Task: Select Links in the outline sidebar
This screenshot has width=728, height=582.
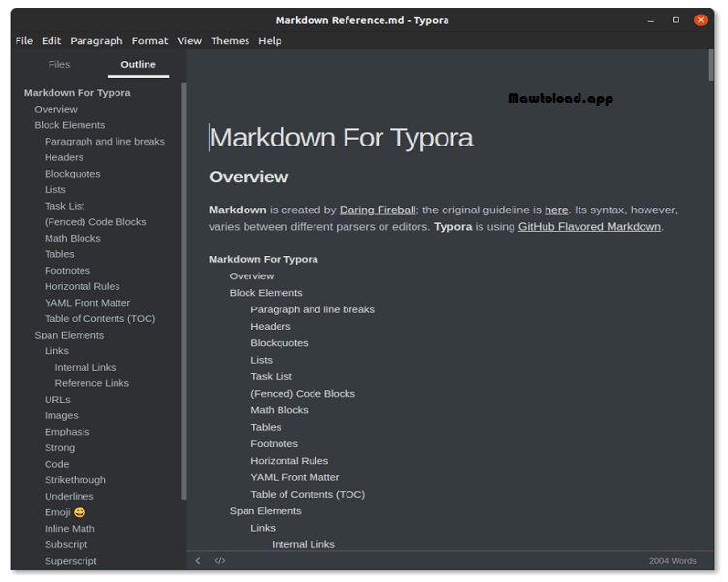Action: point(56,351)
